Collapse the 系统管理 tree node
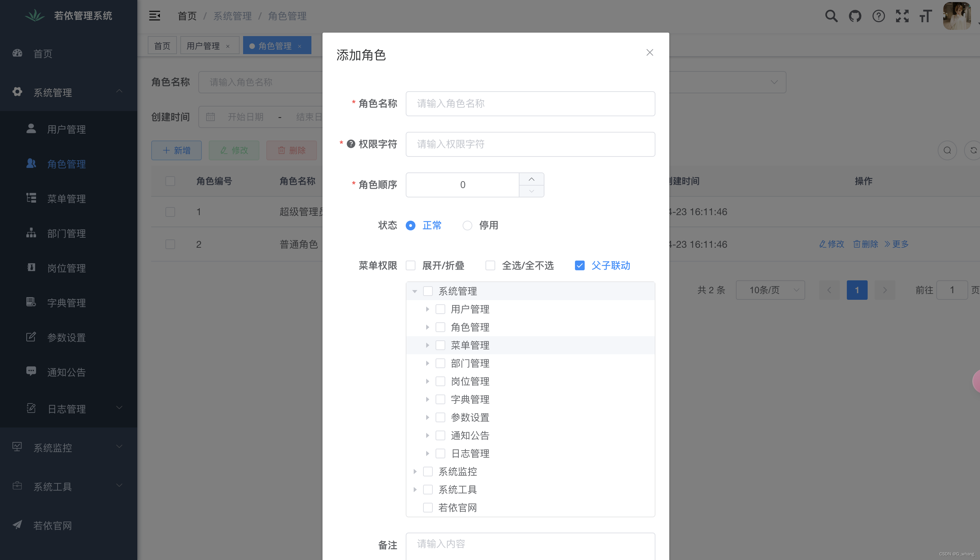This screenshot has height=560, width=980. coord(415,291)
